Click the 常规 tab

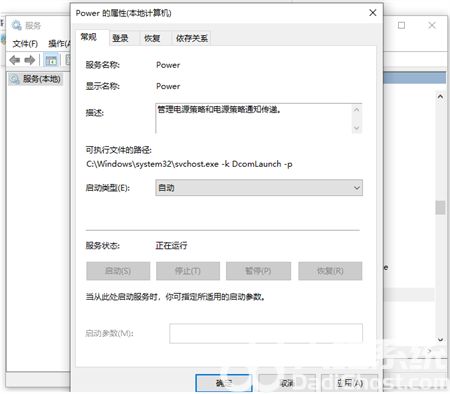[x=89, y=37]
